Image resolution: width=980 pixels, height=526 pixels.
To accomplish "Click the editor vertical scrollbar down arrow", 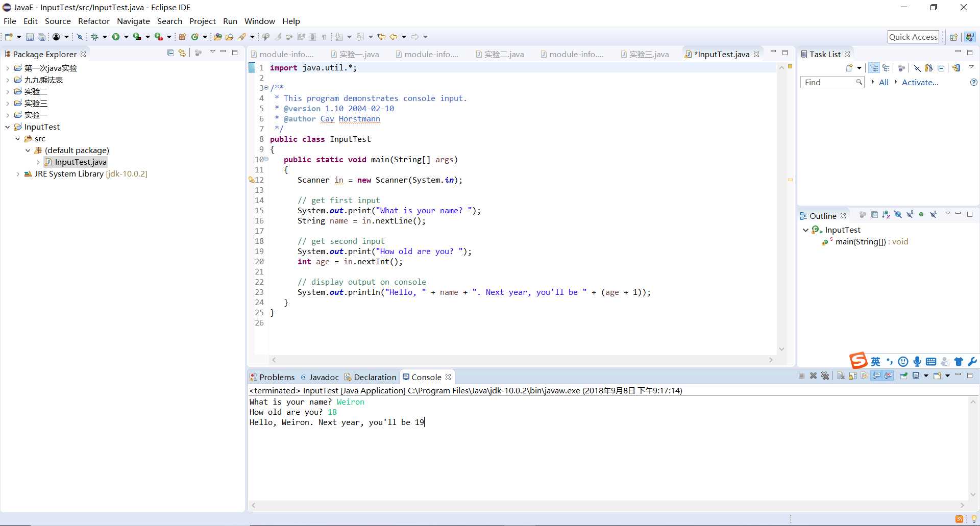I will coord(781,349).
